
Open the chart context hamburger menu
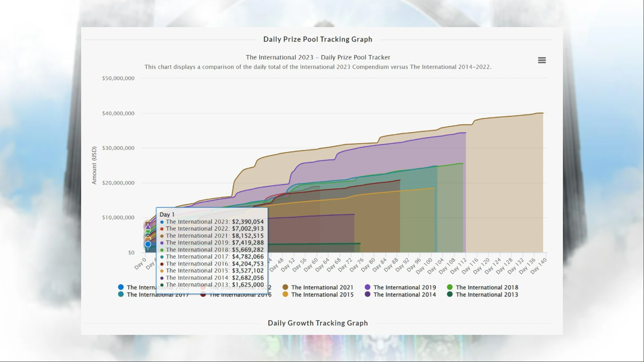pyautogui.click(x=542, y=60)
